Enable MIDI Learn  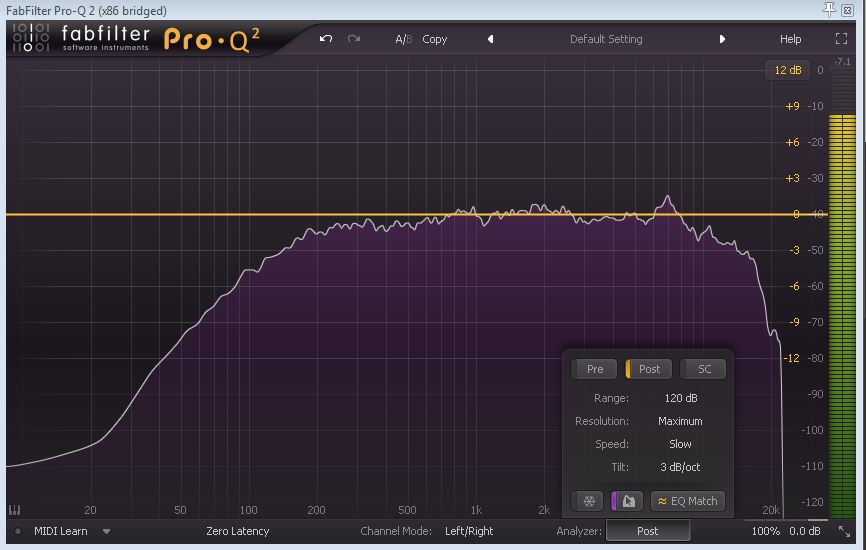60,531
